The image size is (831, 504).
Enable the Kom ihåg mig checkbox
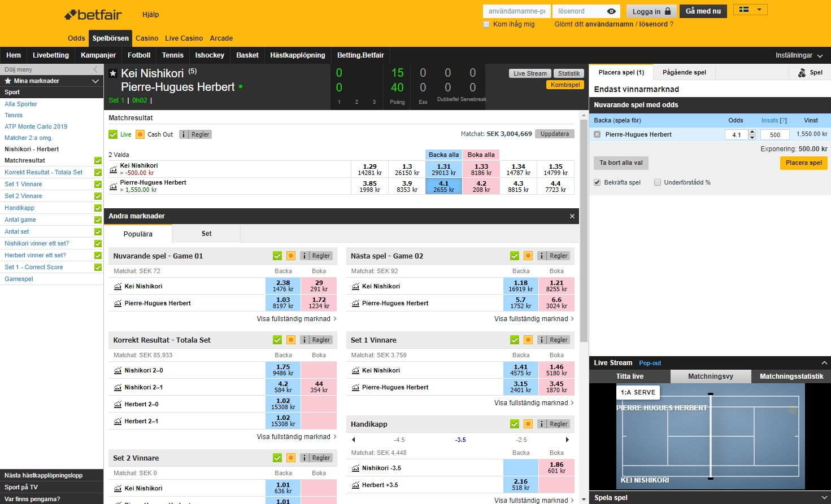tap(486, 24)
